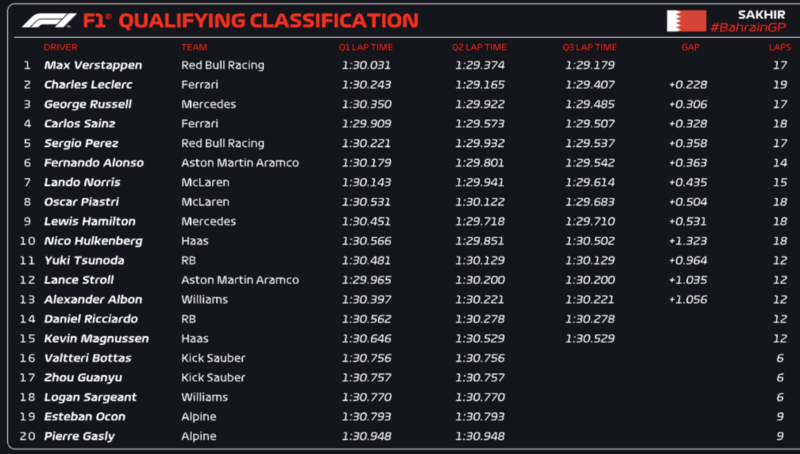Select driver name Max Verstappen
The image size is (800, 454).
(x=92, y=65)
